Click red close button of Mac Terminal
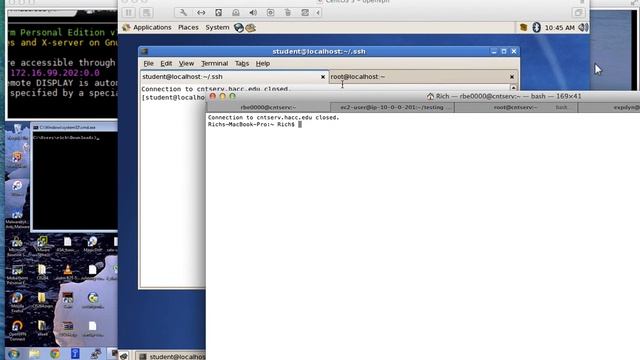This screenshot has width=640, height=360. point(213,97)
